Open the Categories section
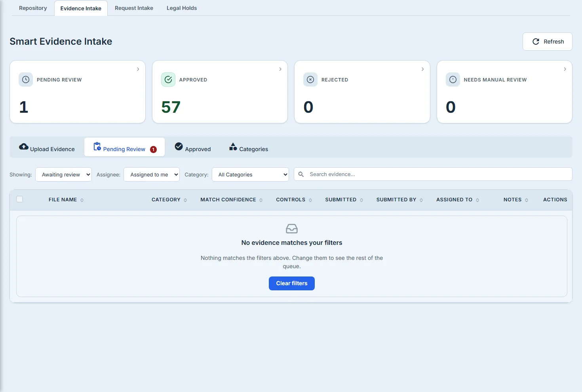This screenshot has width=582, height=392. pyautogui.click(x=249, y=147)
